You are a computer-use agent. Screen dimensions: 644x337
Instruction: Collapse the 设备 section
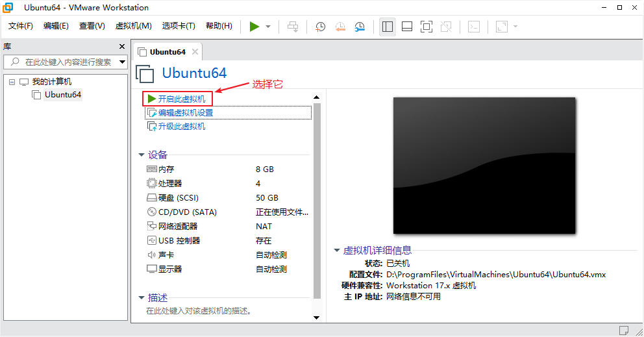(142, 155)
